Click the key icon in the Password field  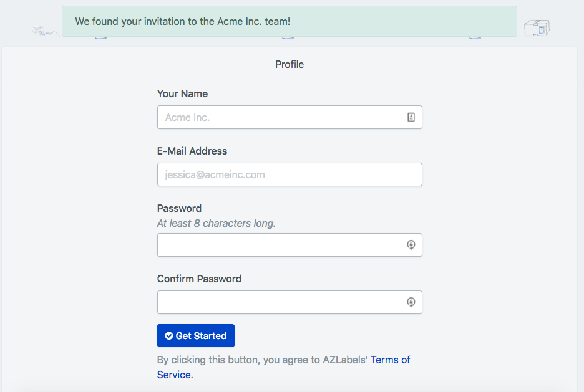[x=411, y=245]
